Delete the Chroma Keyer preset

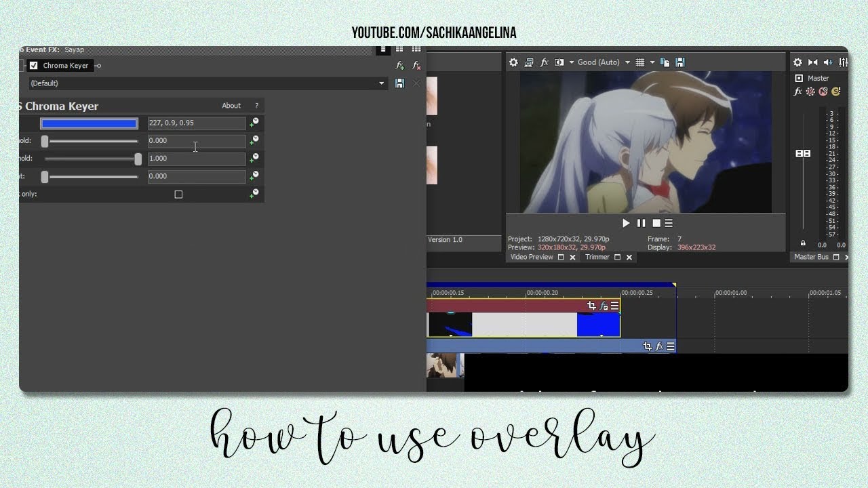[416, 83]
